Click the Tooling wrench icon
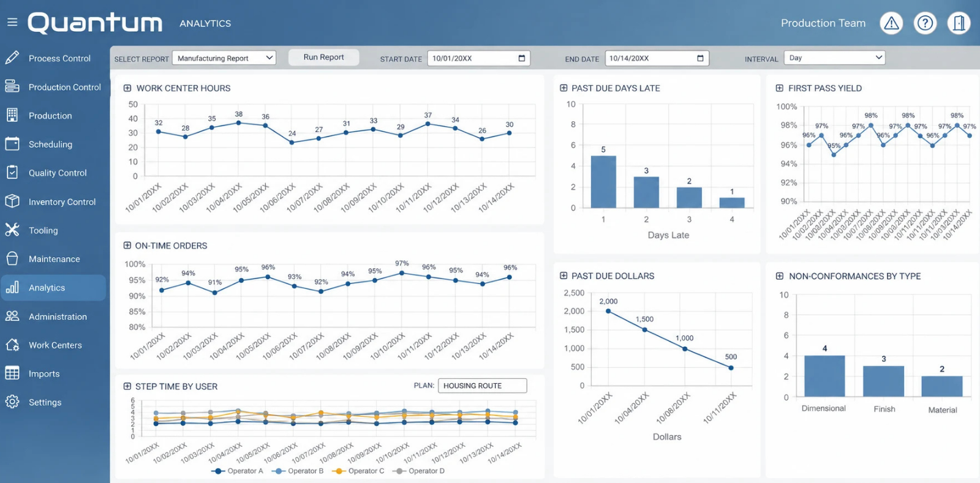Image resolution: width=980 pixels, height=483 pixels. (12, 230)
